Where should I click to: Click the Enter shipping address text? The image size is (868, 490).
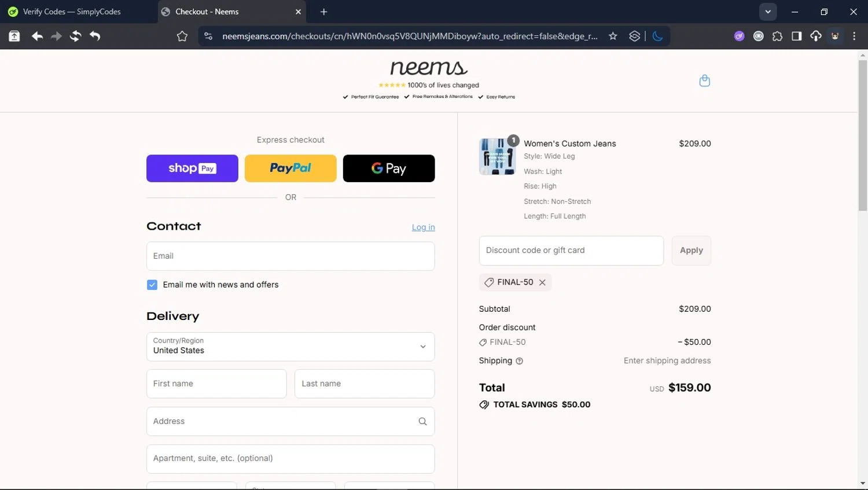point(667,360)
